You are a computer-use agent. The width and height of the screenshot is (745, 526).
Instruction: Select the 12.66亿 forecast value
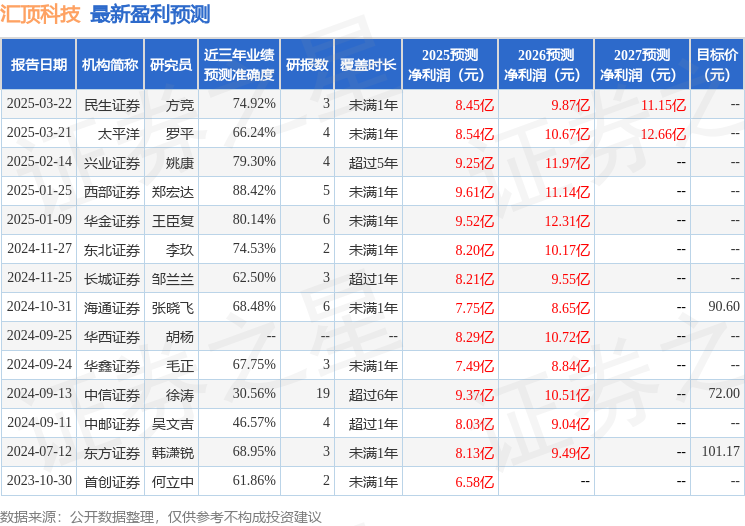(663, 134)
